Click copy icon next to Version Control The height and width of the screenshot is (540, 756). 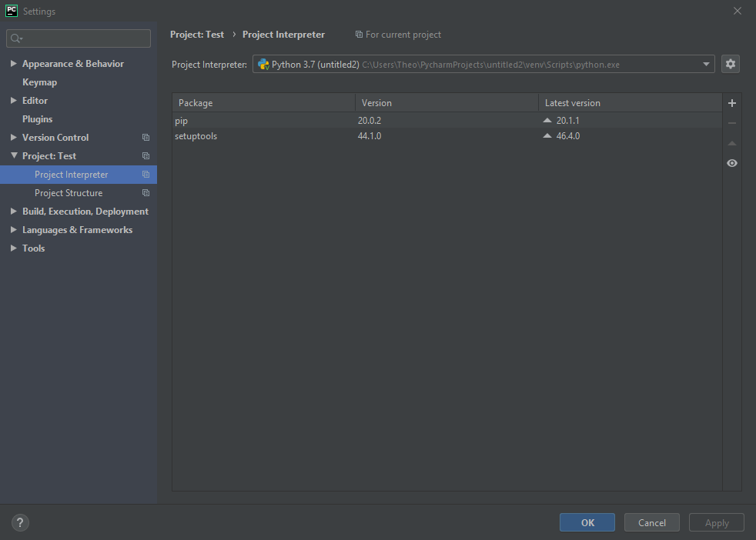146,138
